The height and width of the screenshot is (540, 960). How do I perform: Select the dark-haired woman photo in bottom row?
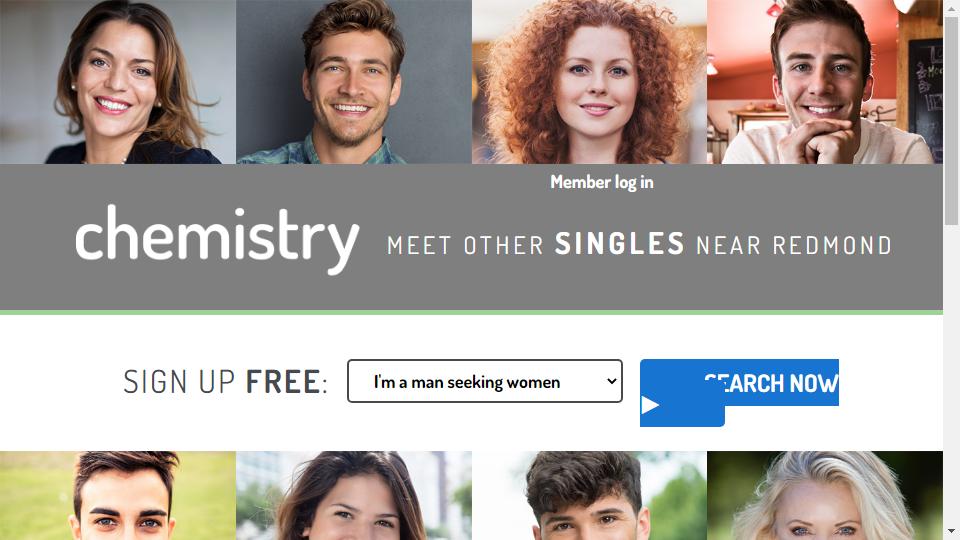pos(354,495)
